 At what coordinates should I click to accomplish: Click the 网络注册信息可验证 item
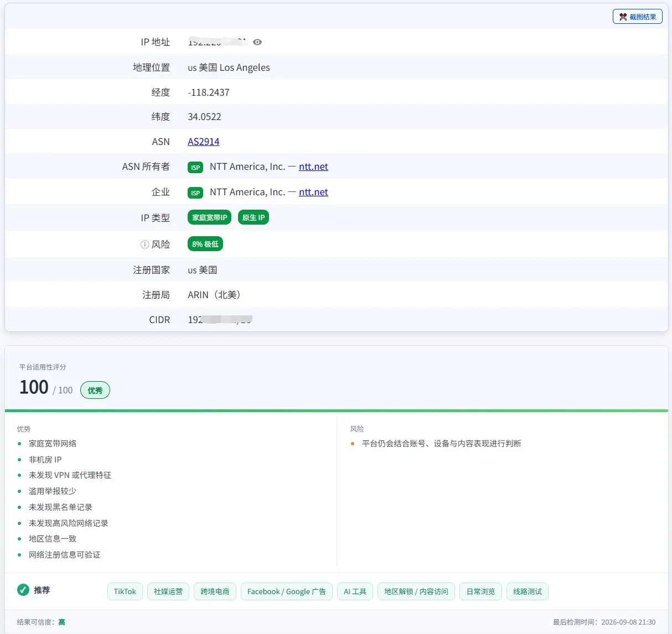click(65, 555)
